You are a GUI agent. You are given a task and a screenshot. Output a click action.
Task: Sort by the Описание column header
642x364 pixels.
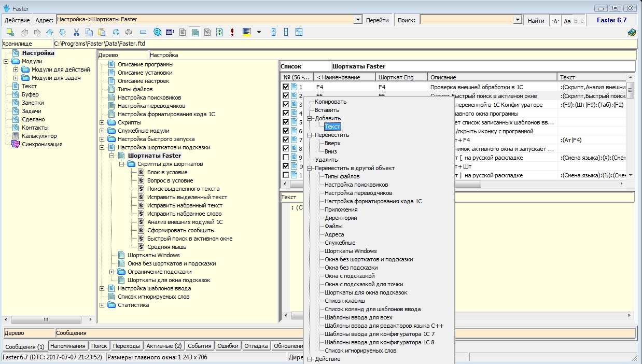(x=493, y=77)
